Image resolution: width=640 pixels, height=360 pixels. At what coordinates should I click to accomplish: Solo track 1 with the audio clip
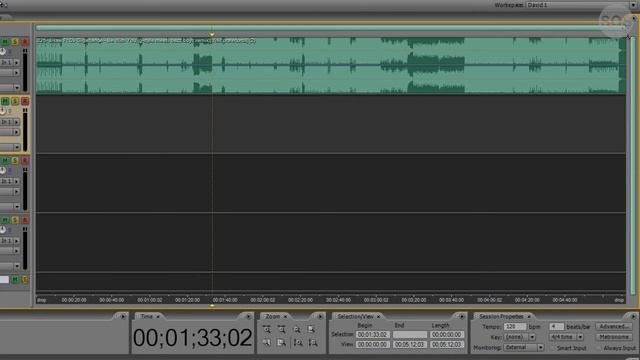pos(15,42)
